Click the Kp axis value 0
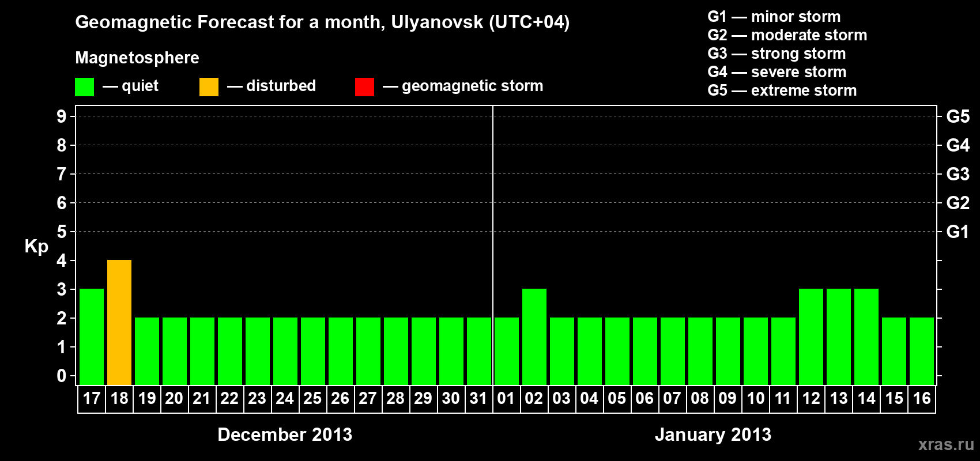The image size is (980, 461). tap(62, 376)
